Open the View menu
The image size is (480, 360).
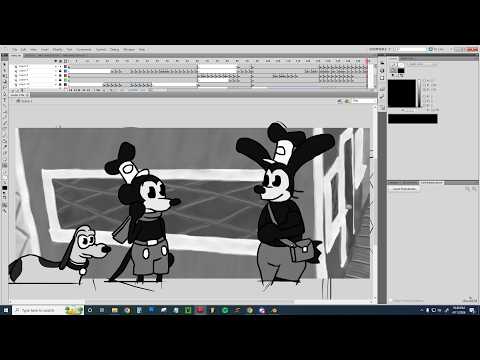pos(33,49)
